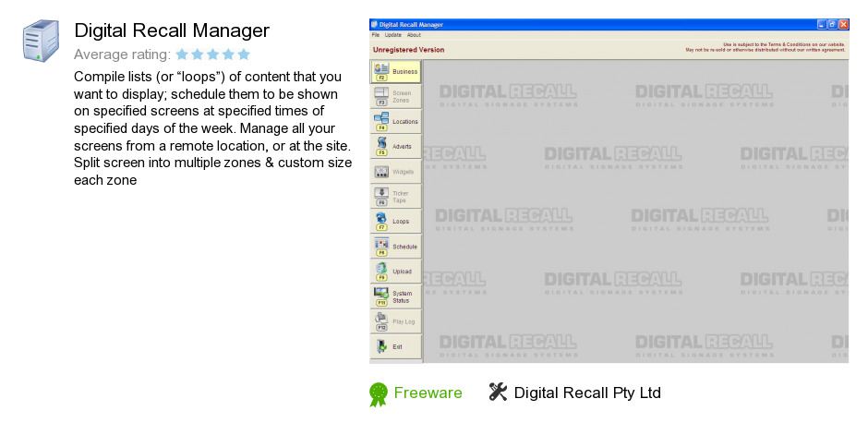Image resolution: width=868 pixels, height=435 pixels.
Task: Rate with the first star
Action: click(x=182, y=54)
